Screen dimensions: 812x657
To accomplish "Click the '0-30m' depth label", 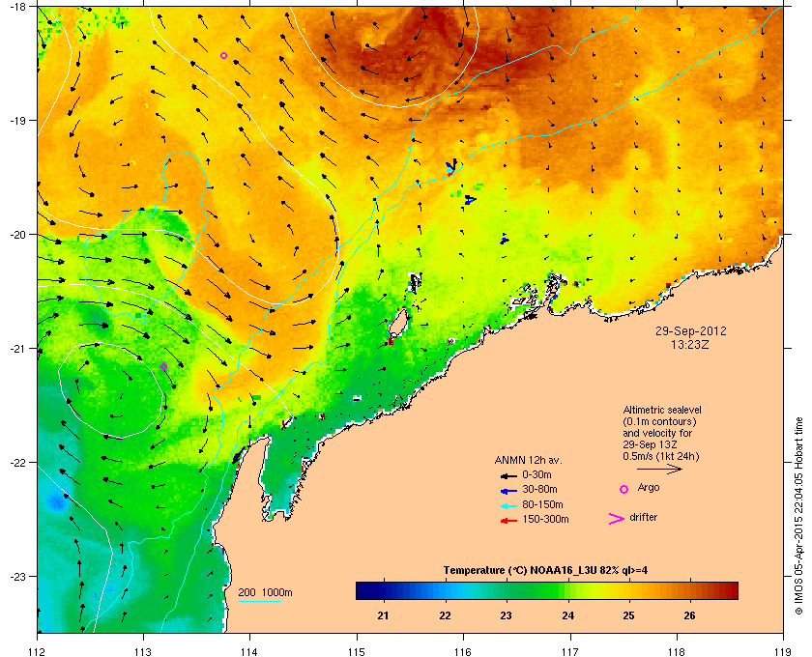I will [x=536, y=474].
